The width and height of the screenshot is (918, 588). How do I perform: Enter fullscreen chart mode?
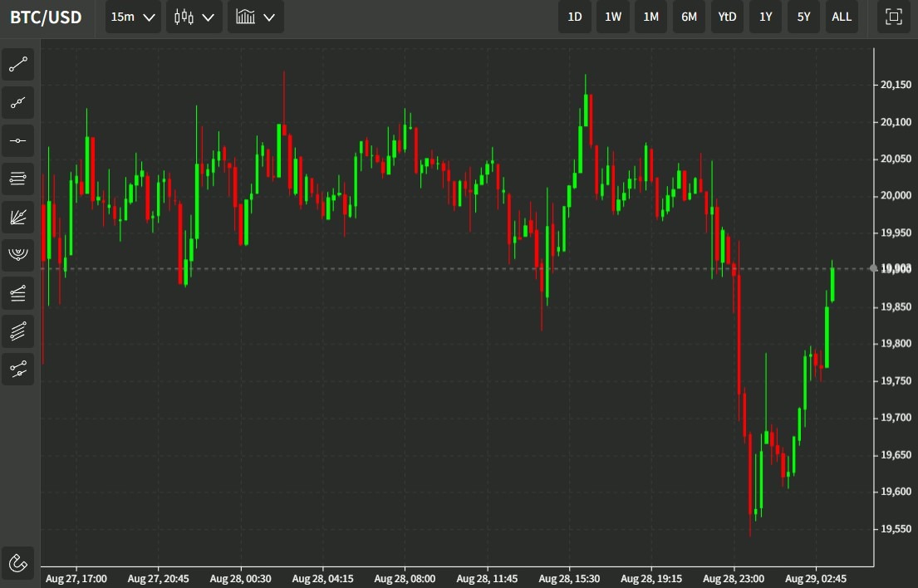894,17
